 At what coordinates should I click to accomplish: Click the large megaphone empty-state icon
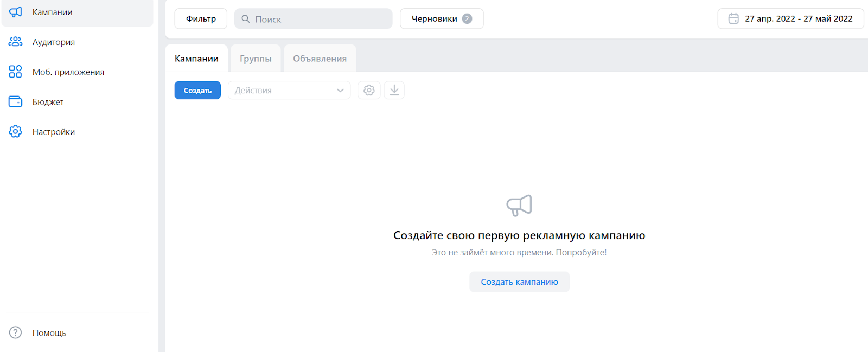(519, 206)
